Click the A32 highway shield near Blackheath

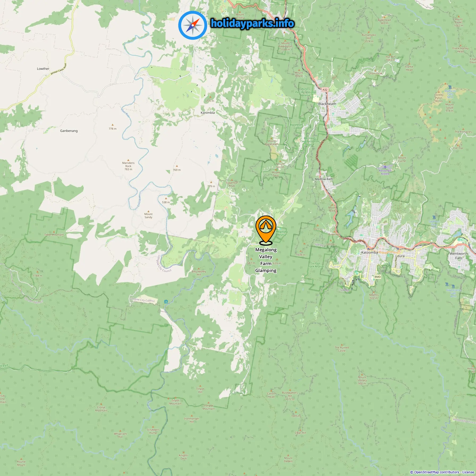tap(325, 90)
